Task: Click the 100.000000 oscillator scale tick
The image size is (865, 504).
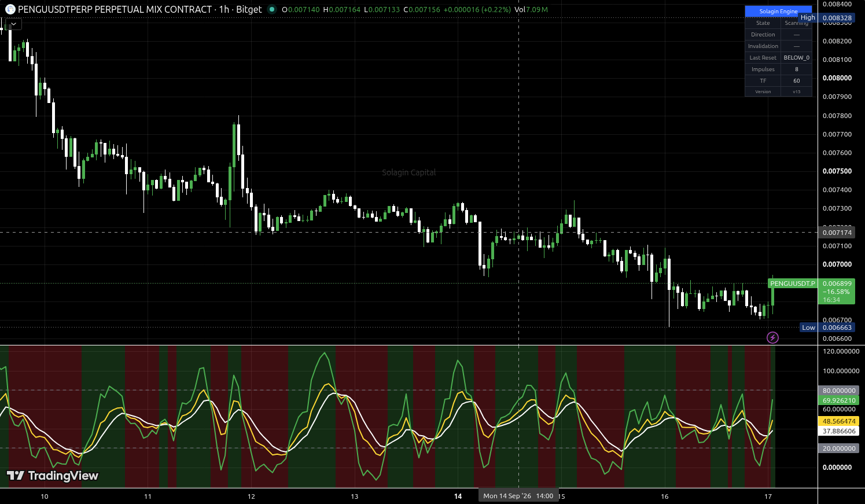Action: pos(841,371)
